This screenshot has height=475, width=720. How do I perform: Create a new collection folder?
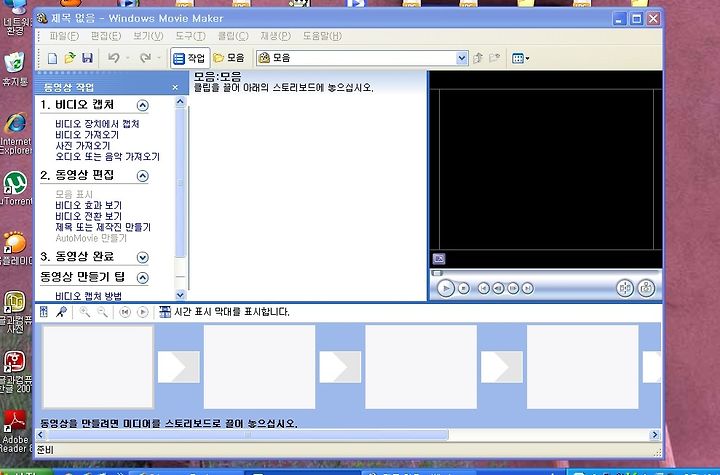(x=494, y=58)
